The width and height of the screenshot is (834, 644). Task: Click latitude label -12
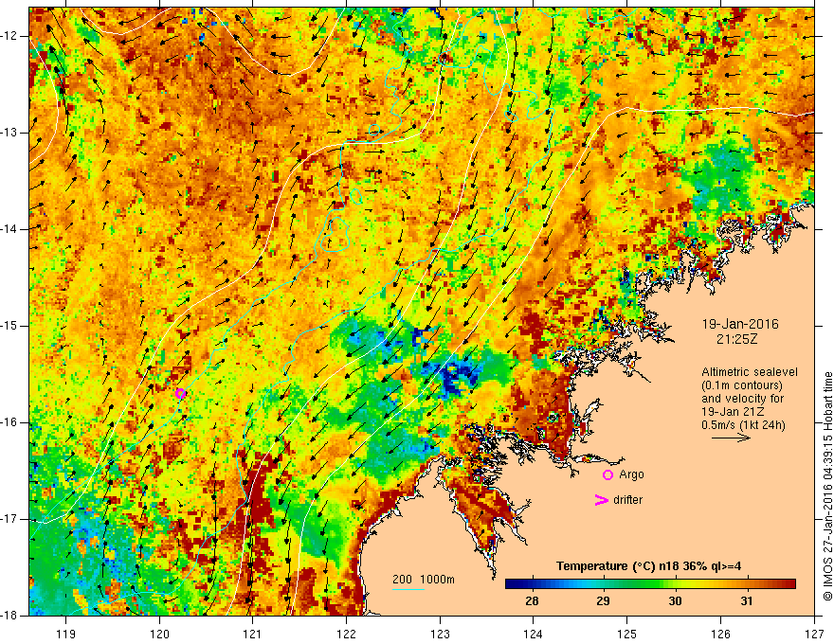pyautogui.click(x=10, y=36)
